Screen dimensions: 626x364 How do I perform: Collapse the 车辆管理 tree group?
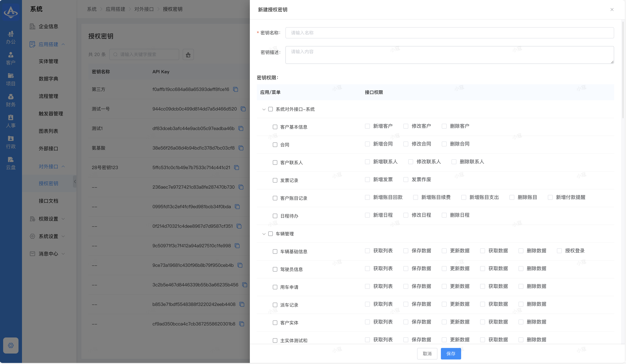[x=264, y=234]
